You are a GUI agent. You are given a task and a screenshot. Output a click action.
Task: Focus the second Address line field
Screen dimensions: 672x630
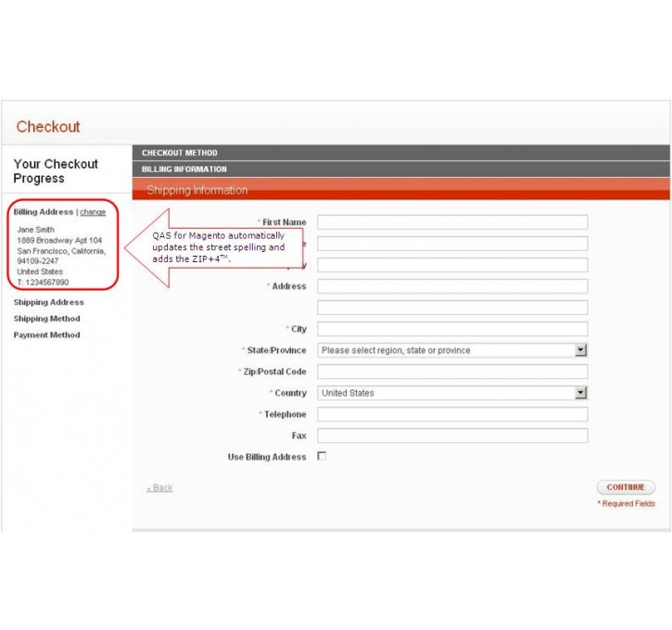[452, 308]
